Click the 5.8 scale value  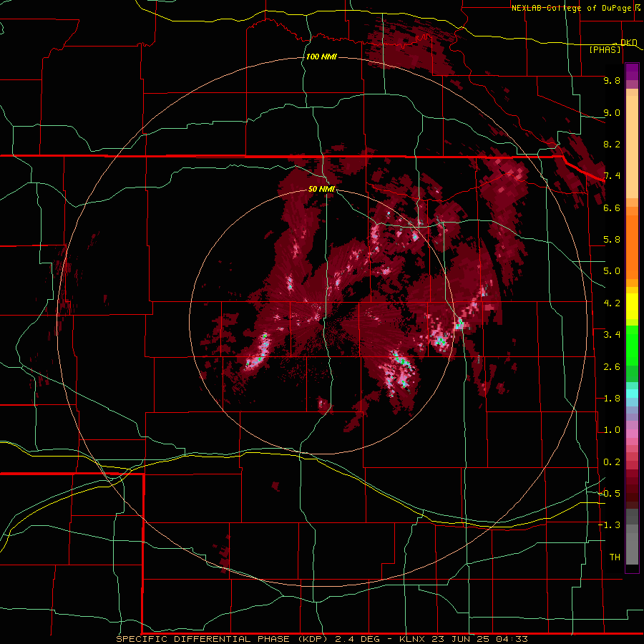click(x=612, y=240)
